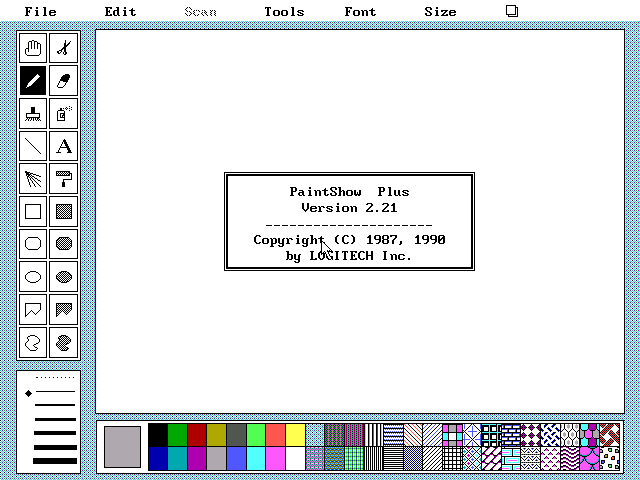The width and height of the screenshot is (640, 480).
Task: Select the filled Rectangle tool
Action: [x=64, y=211]
